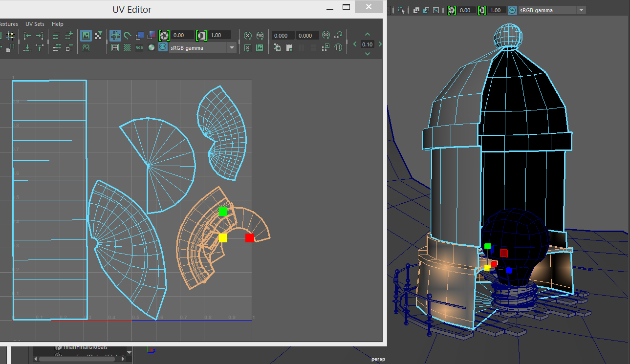The width and height of the screenshot is (630, 364).
Task: Open the viewport's sRGB gamma dropdown
Action: [581, 10]
